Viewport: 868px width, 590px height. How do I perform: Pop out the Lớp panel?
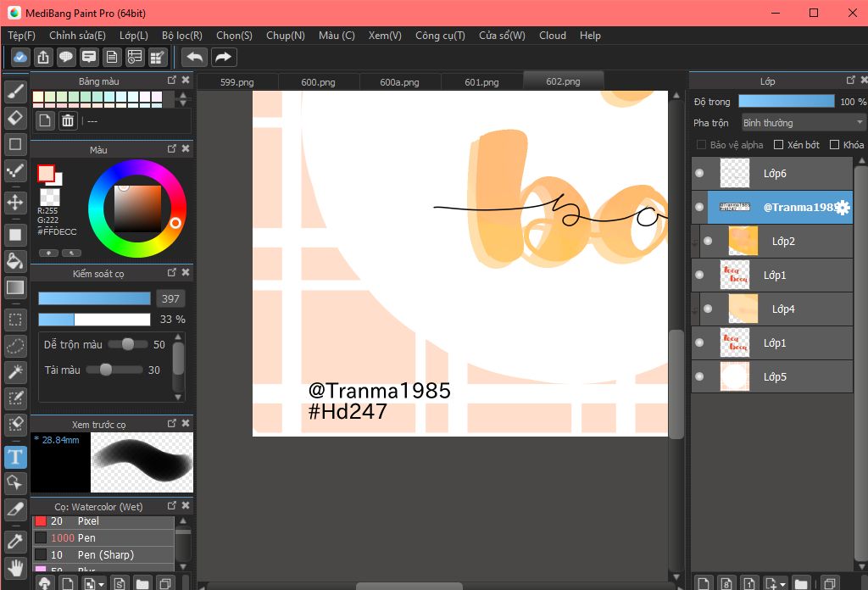click(x=851, y=81)
